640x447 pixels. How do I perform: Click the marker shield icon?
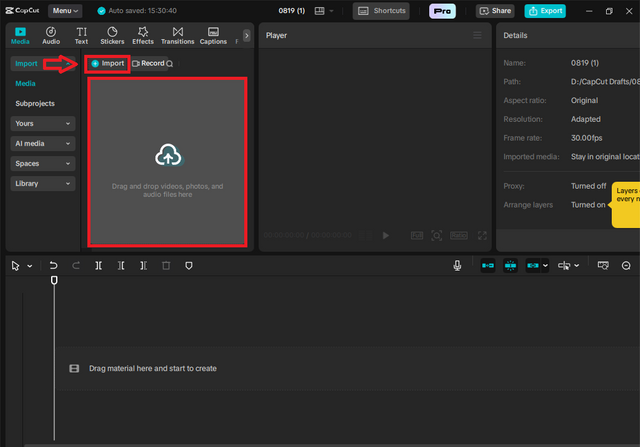[x=189, y=266]
